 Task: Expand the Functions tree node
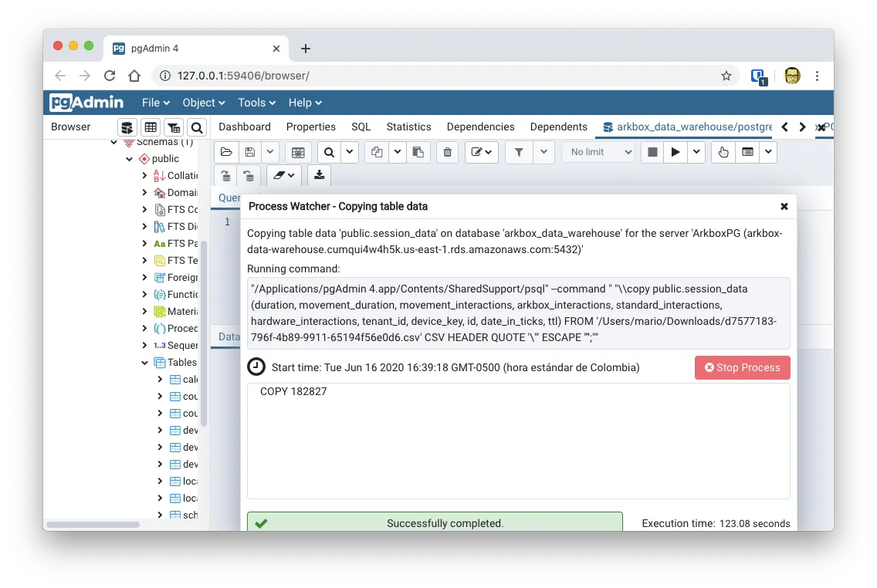coord(144,295)
